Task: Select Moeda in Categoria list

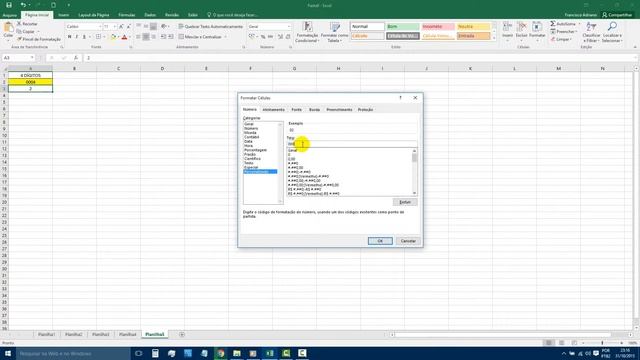Action: (x=250, y=133)
